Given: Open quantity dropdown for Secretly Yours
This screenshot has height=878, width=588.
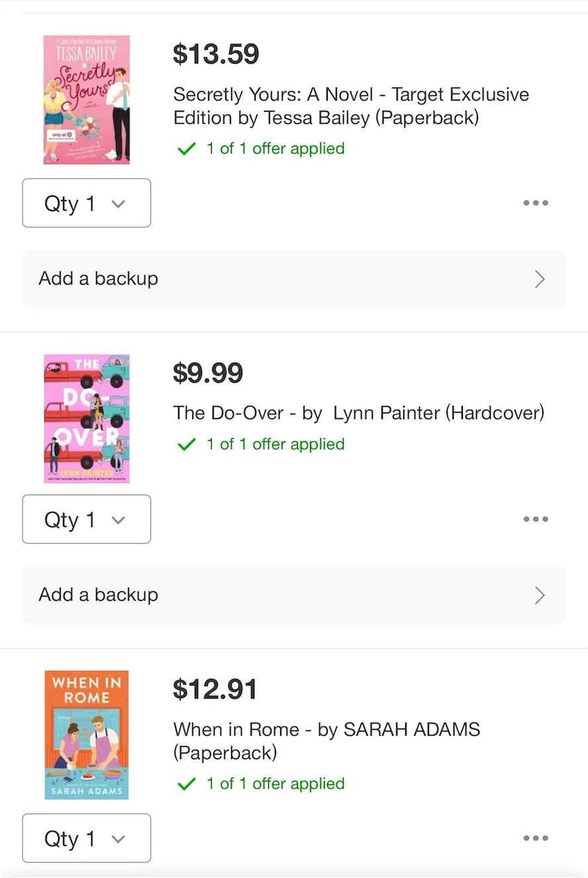Looking at the screenshot, I should (86, 203).
